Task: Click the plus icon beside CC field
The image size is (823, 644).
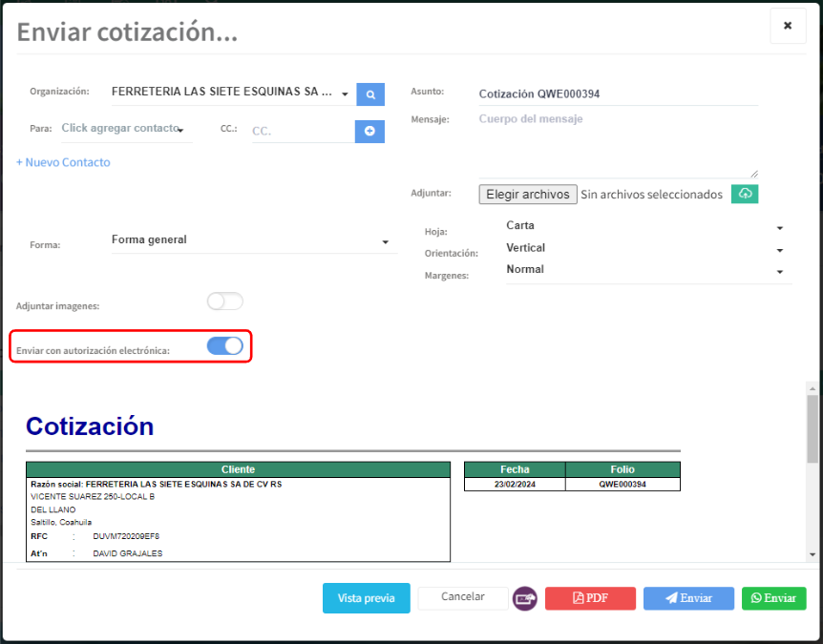Action: pos(369,131)
